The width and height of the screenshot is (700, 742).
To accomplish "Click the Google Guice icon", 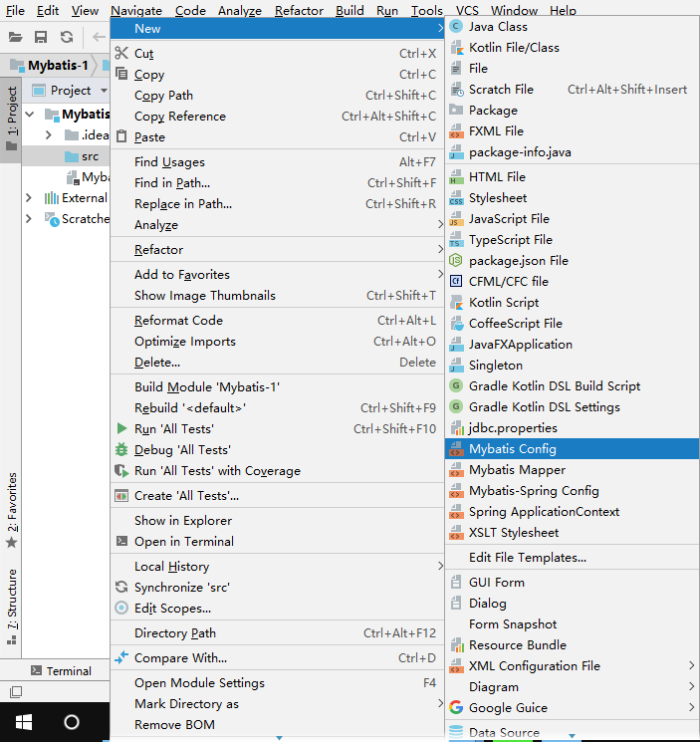I will coord(456,707).
